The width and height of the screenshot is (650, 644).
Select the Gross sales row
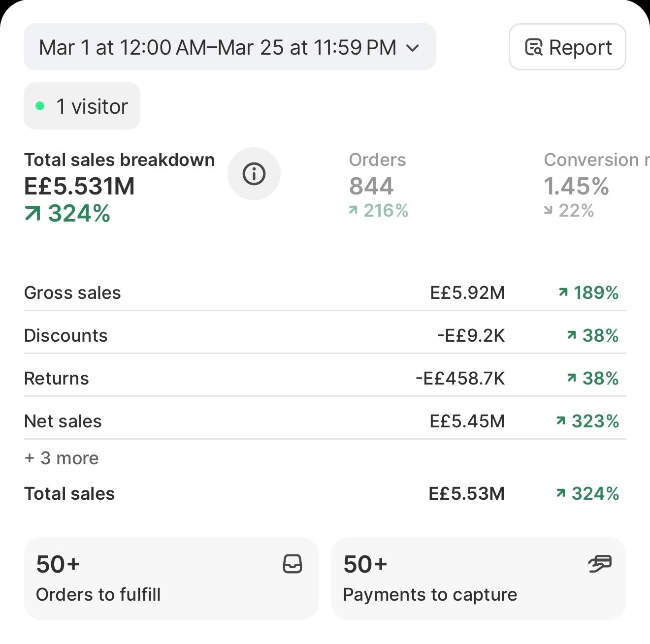click(x=325, y=292)
